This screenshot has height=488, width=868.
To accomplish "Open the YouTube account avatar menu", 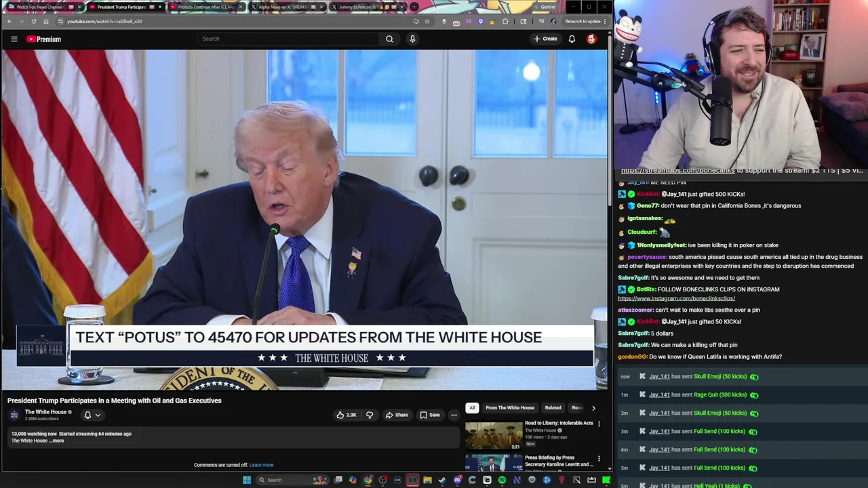I will pyautogui.click(x=591, y=39).
